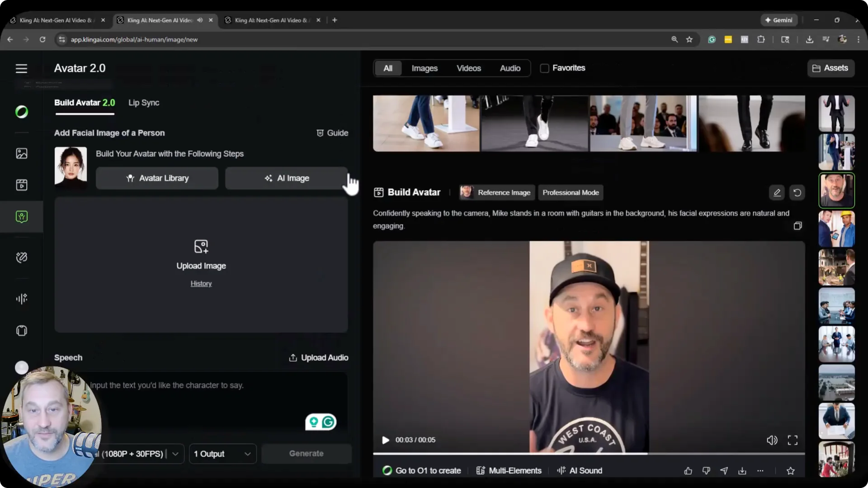
Task: Open browser extensions puzzle icon
Action: [761, 39]
